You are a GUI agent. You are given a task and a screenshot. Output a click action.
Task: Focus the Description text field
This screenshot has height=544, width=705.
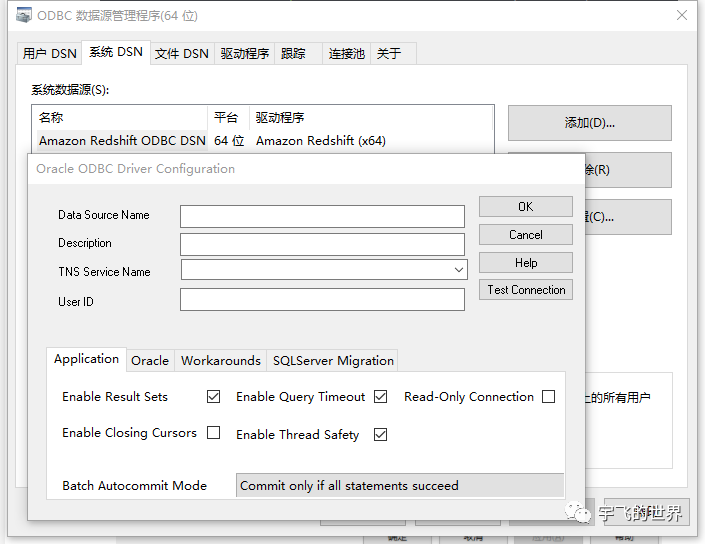click(x=322, y=245)
